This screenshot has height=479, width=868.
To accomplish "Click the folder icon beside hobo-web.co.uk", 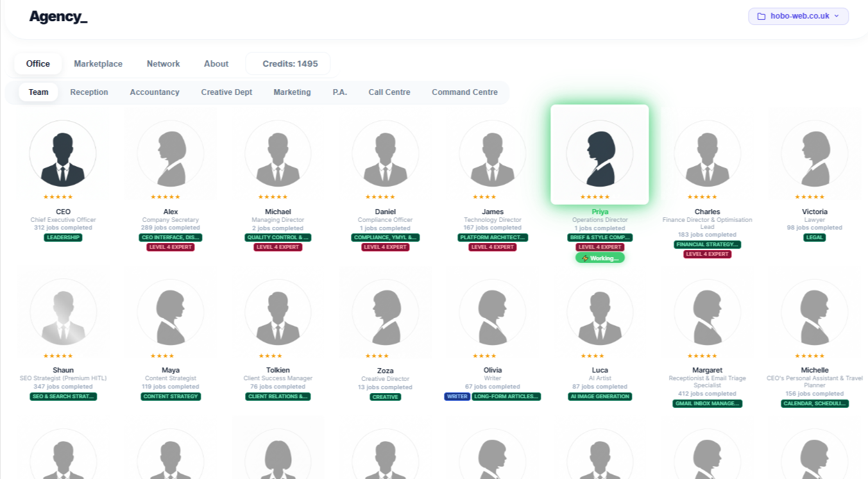I will pyautogui.click(x=760, y=16).
